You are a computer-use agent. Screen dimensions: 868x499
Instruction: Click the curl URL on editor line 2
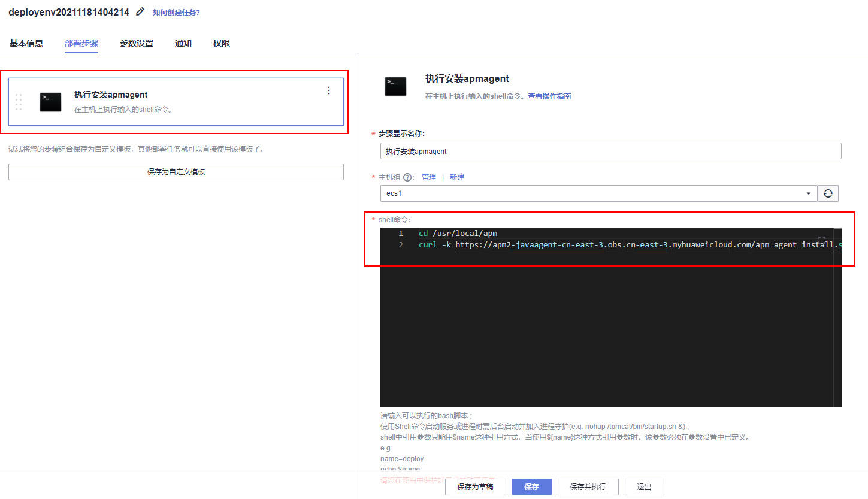(648, 245)
